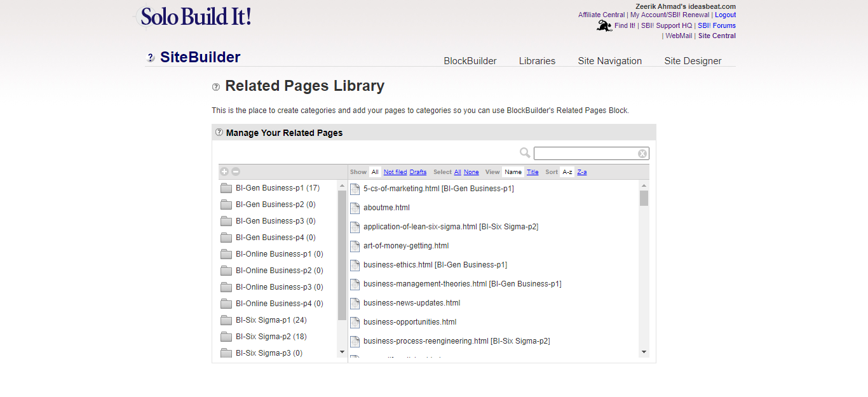868x397 pixels.
Task: Select the aboutme.html page
Action: (x=386, y=208)
